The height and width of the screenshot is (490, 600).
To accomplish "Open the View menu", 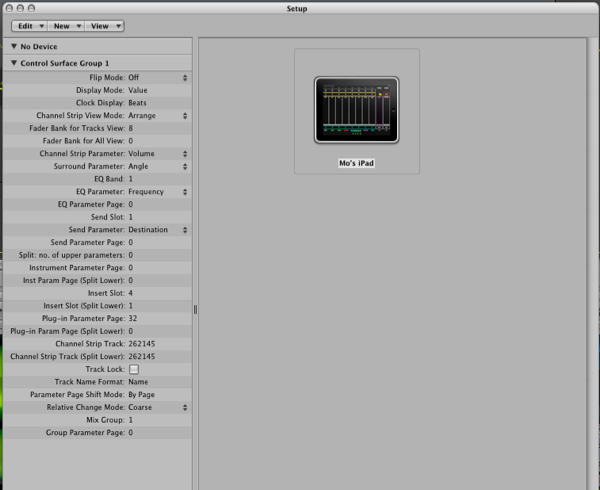I will coord(104,26).
